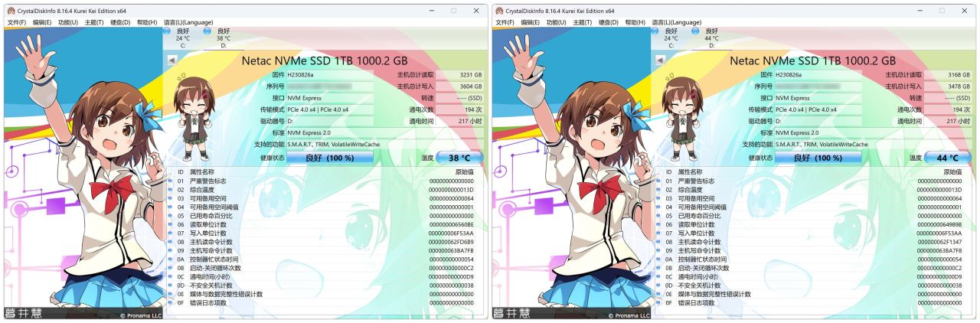Screen dimensions: 980x323
Task: Select 属性名称 column header in left window
Action: tap(202, 172)
